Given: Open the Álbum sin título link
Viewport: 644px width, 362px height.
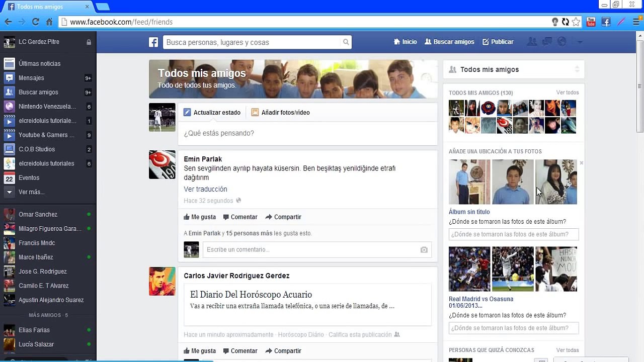Looking at the screenshot, I should [x=469, y=212].
